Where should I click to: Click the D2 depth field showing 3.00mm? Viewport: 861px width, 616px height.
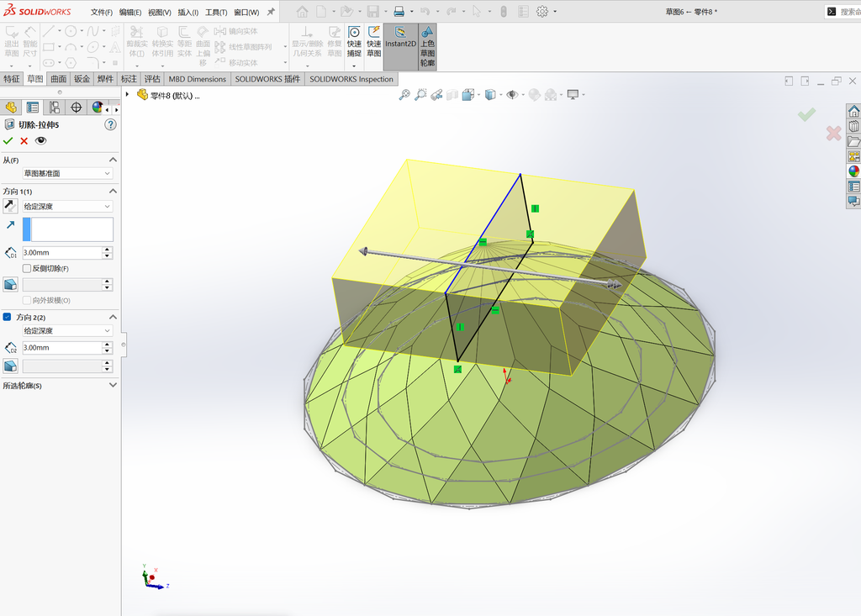61,348
